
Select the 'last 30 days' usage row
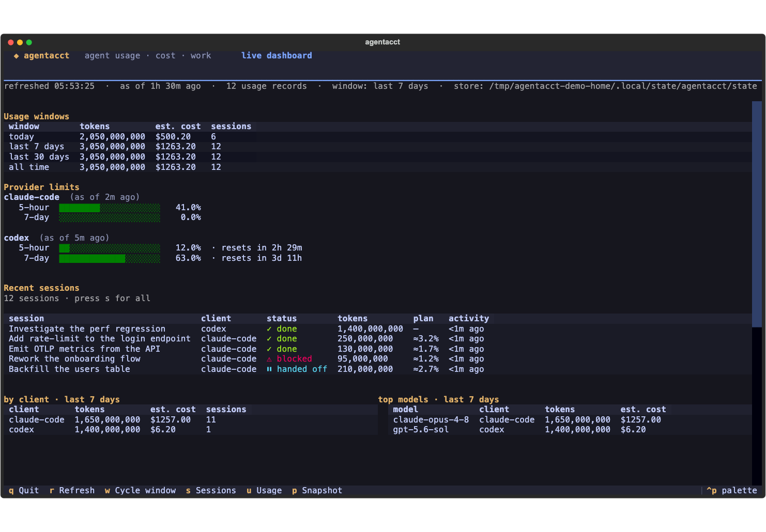coord(378,157)
